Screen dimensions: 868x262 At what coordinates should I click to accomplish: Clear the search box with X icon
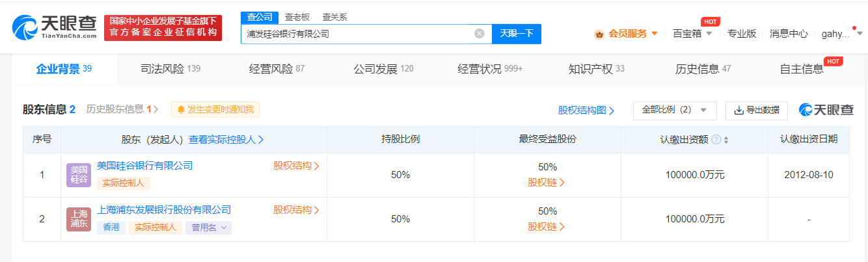click(x=480, y=34)
